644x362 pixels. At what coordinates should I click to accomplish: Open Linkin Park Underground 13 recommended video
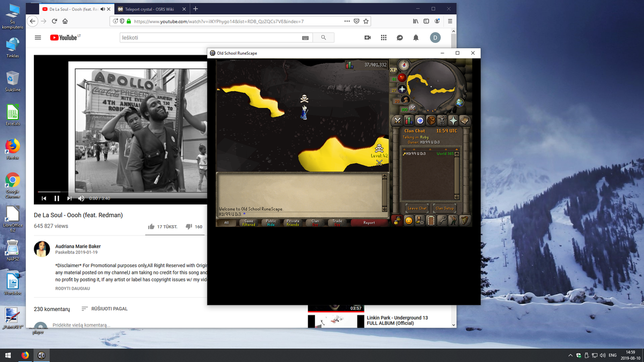(397, 321)
